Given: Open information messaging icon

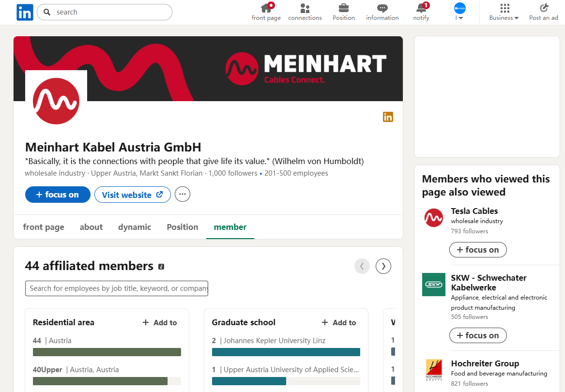Looking at the screenshot, I should tap(382, 12).
